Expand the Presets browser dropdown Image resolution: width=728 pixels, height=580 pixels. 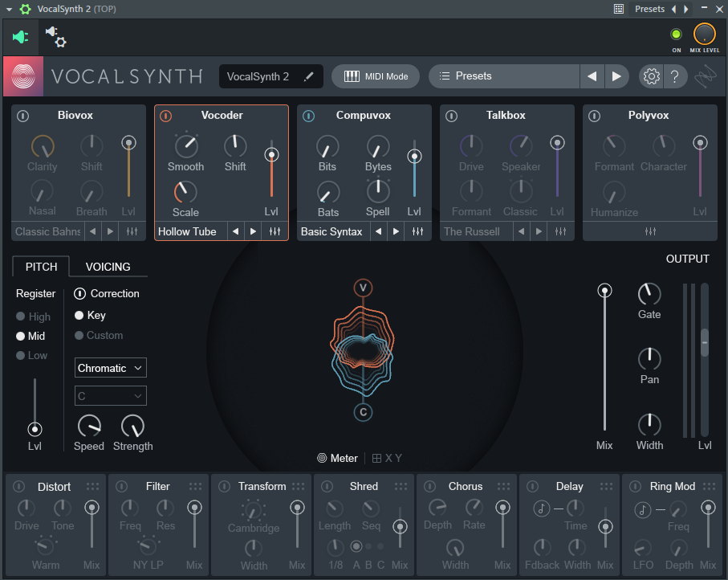pyautogui.click(x=504, y=76)
